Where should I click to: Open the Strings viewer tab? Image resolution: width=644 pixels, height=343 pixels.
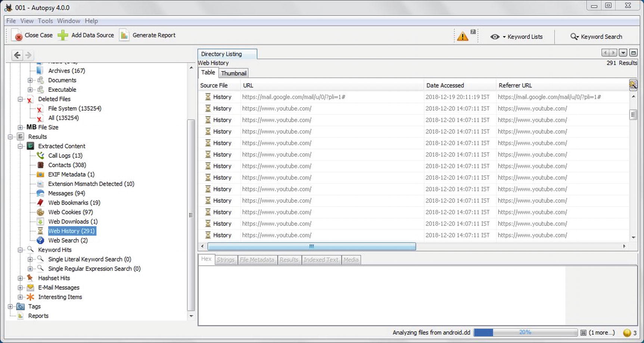coord(225,260)
